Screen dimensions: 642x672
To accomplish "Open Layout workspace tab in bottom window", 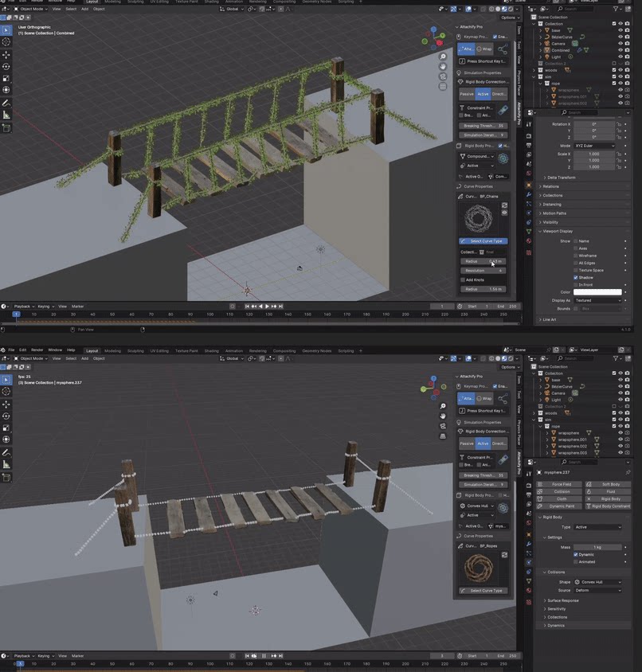I will [x=92, y=350].
